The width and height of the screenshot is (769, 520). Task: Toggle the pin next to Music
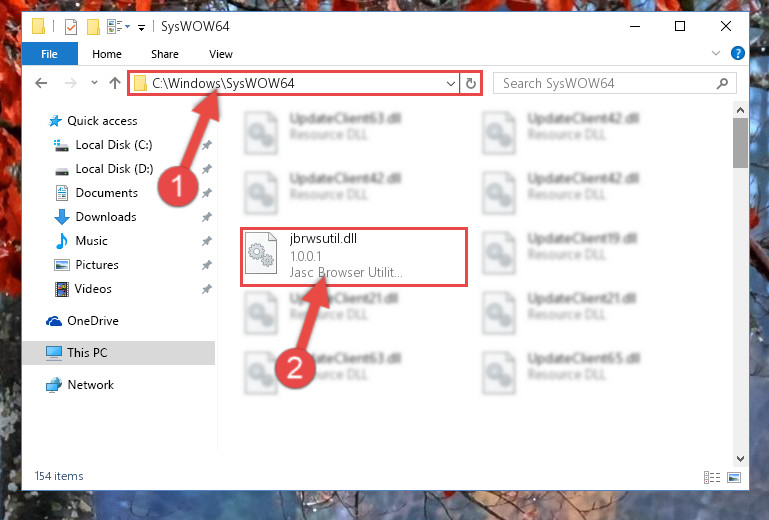(x=206, y=241)
